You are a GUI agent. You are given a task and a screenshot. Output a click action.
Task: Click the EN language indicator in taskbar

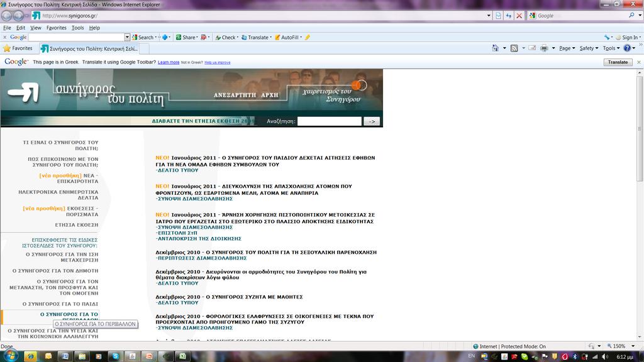(471, 356)
